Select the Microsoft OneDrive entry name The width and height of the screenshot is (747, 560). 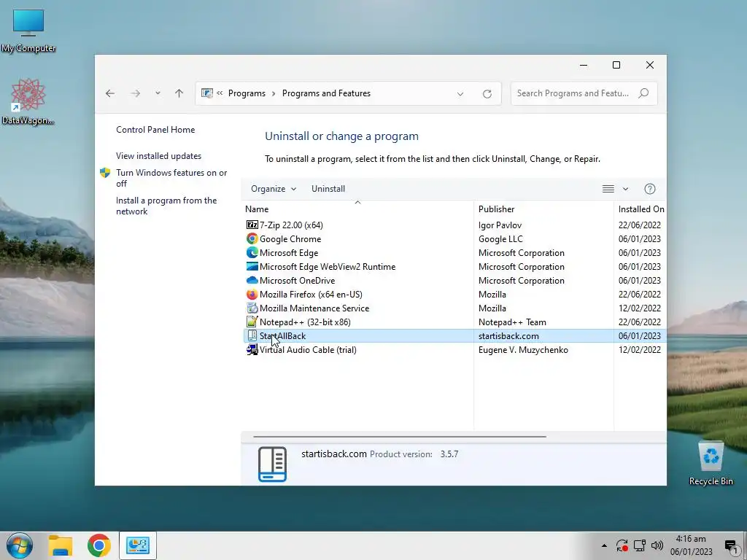click(298, 281)
